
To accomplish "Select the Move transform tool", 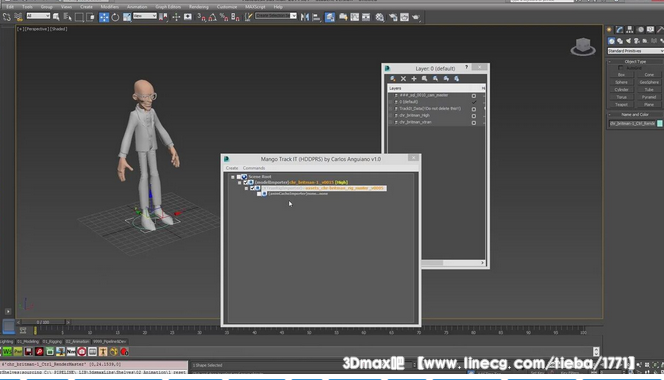I will [x=104, y=17].
